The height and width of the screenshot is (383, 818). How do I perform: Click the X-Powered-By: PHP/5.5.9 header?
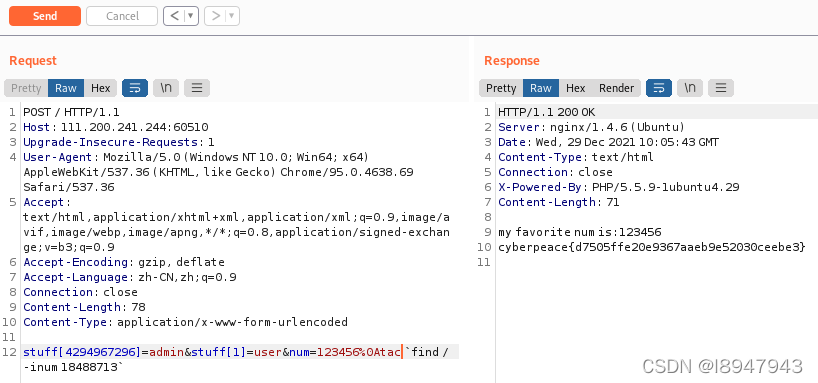pos(619,187)
